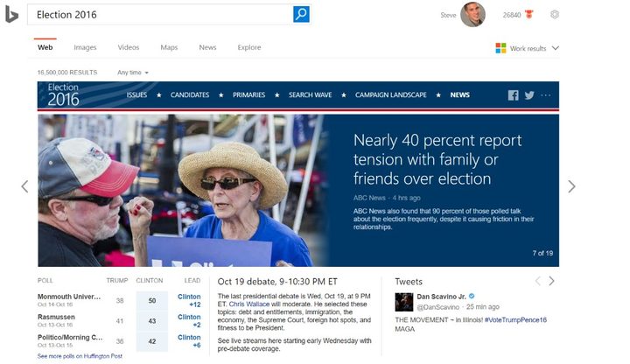Click the Microsoft logo beside Work results
Viewport: 630px width, 364px height.
point(500,48)
